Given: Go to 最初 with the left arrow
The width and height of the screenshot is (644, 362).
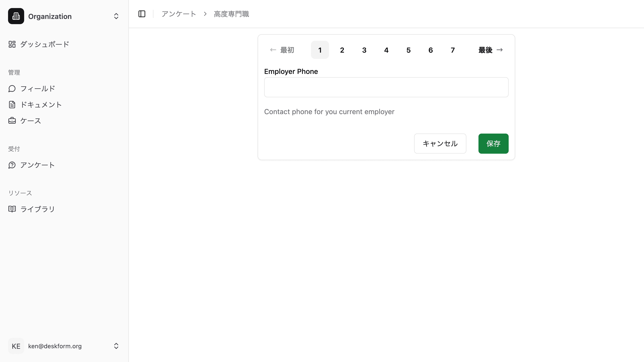Looking at the screenshot, I should coord(282,50).
